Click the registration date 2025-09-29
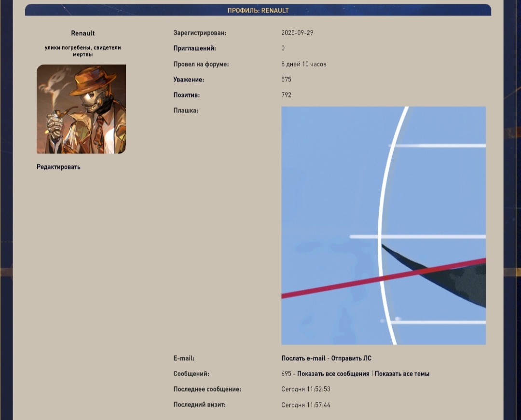Image resolution: width=521 pixels, height=420 pixels. pyautogui.click(x=297, y=32)
